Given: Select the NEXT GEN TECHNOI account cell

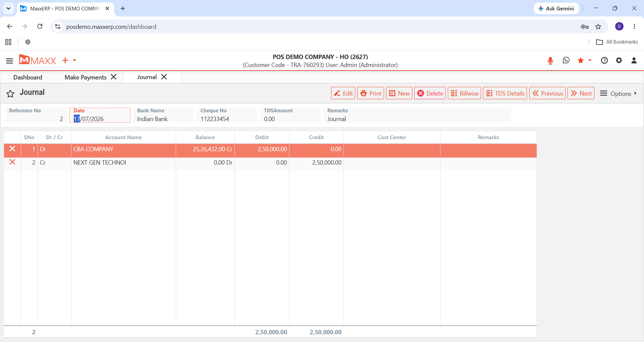Looking at the screenshot, I should click(x=123, y=164).
